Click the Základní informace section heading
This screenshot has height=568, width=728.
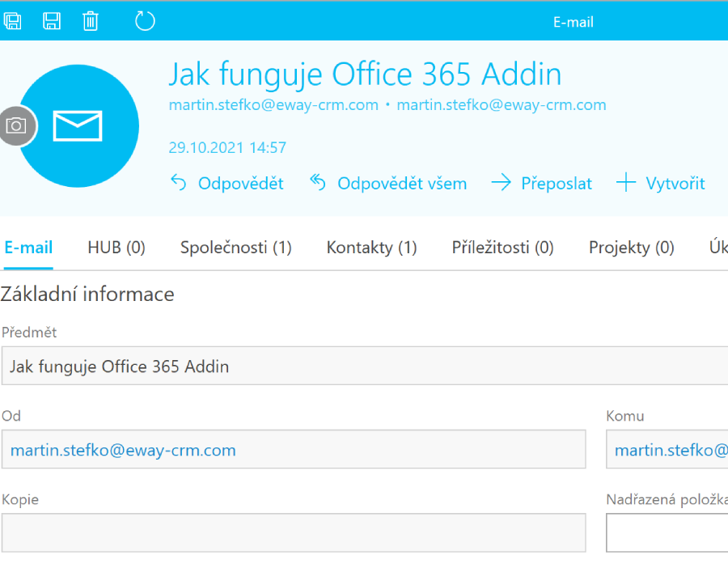point(87,295)
